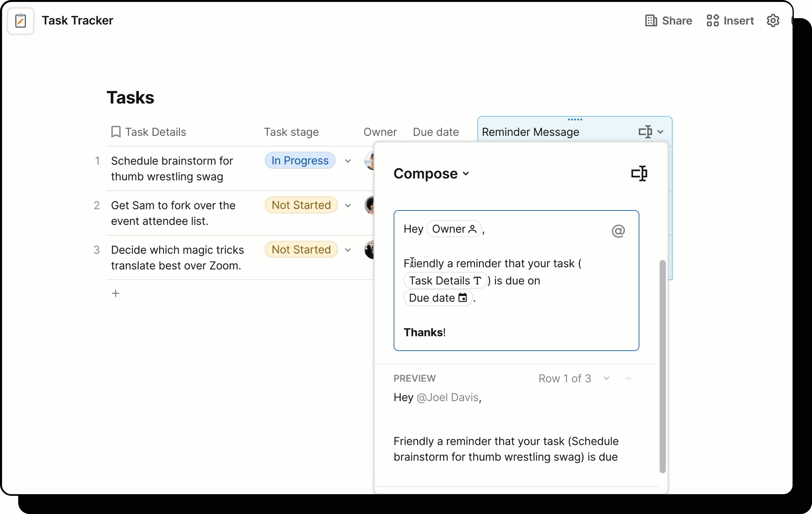Click the Task Details chip in message
This screenshot has height=514, width=812.
coord(445,280)
